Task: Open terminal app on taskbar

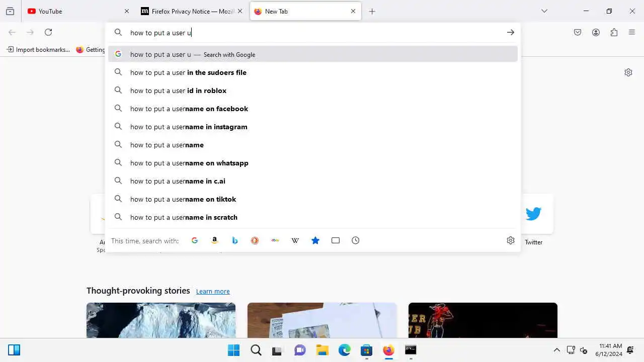Action: pos(411,350)
